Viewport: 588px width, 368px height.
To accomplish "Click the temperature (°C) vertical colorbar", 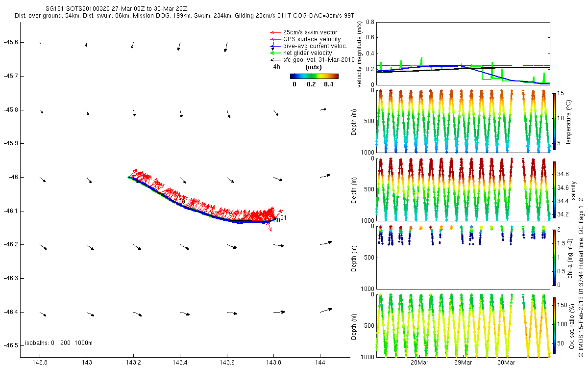I will pyautogui.click(x=554, y=121).
